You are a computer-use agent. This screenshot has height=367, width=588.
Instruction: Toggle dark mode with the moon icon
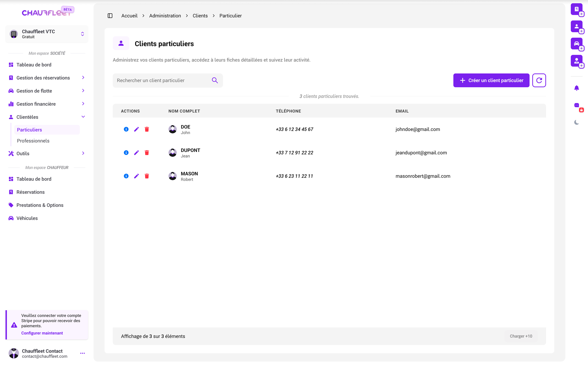(576, 122)
